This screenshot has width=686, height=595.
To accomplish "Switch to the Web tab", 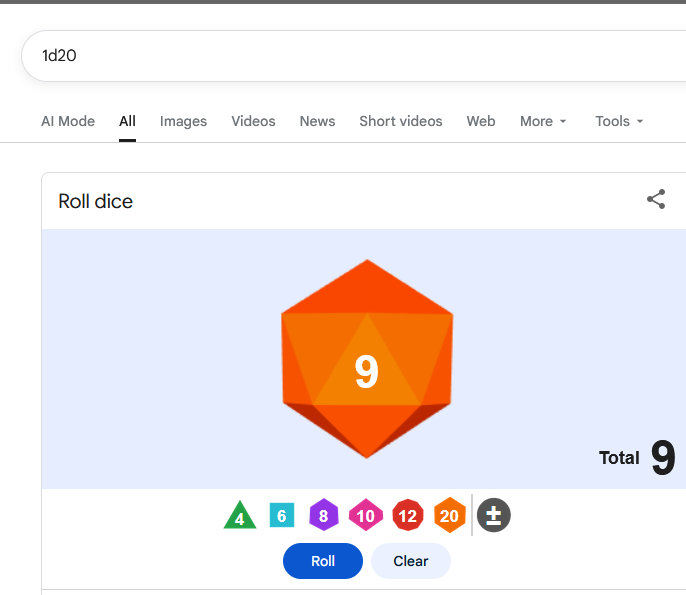I will point(481,121).
